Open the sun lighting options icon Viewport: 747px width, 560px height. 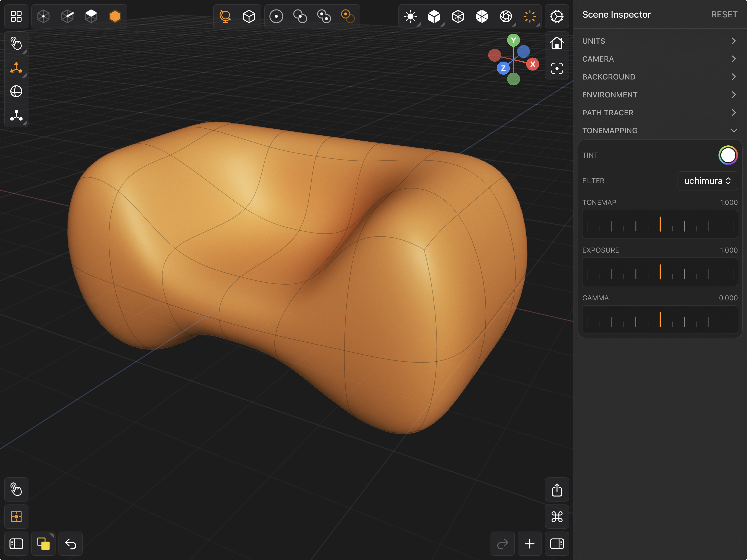(x=410, y=16)
